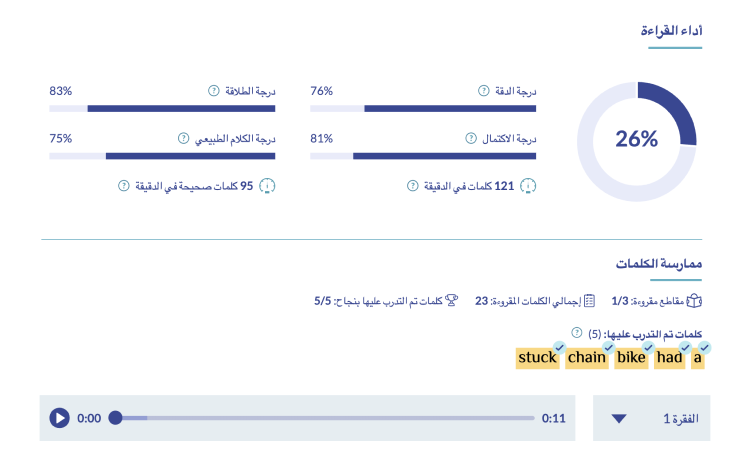This screenshot has height=468, width=734.
Task: Click help icon next to 121 كلمات في الدقيقة
Action: coord(412,186)
